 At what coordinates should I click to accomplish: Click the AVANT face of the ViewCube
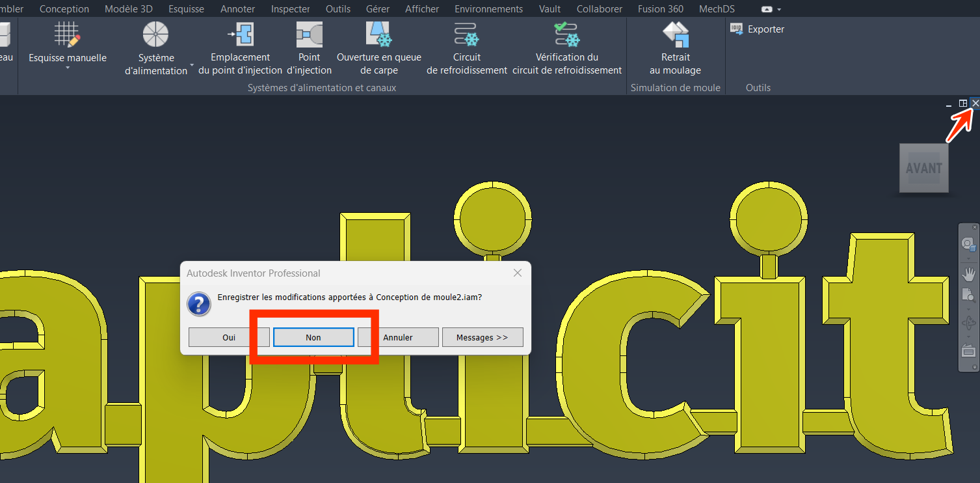pyautogui.click(x=923, y=168)
